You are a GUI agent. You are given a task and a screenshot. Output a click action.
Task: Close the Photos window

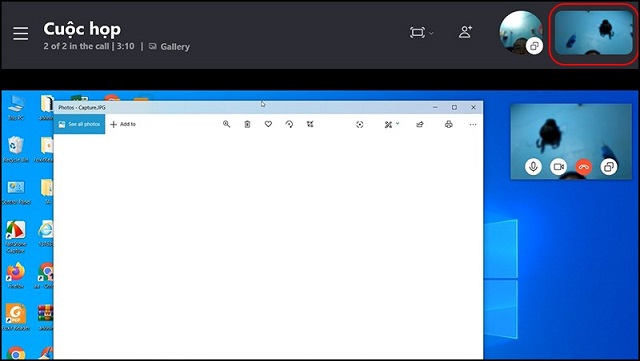pyautogui.click(x=473, y=107)
